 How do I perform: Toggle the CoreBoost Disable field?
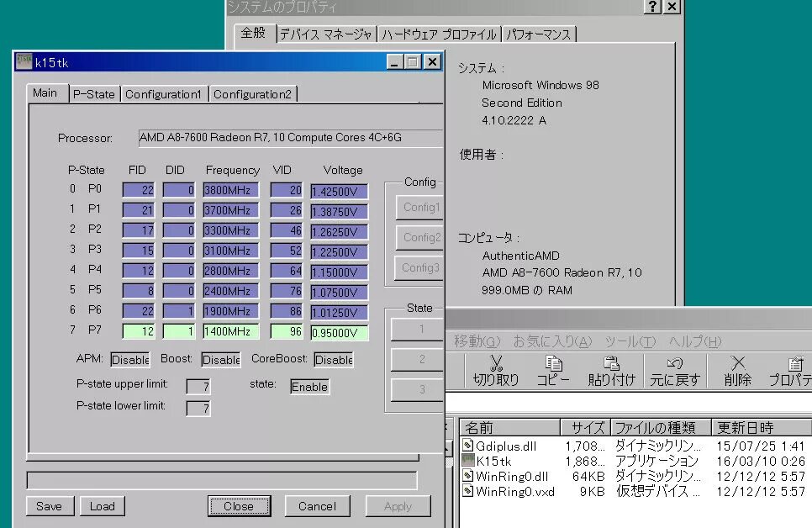pyautogui.click(x=334, y=360)
